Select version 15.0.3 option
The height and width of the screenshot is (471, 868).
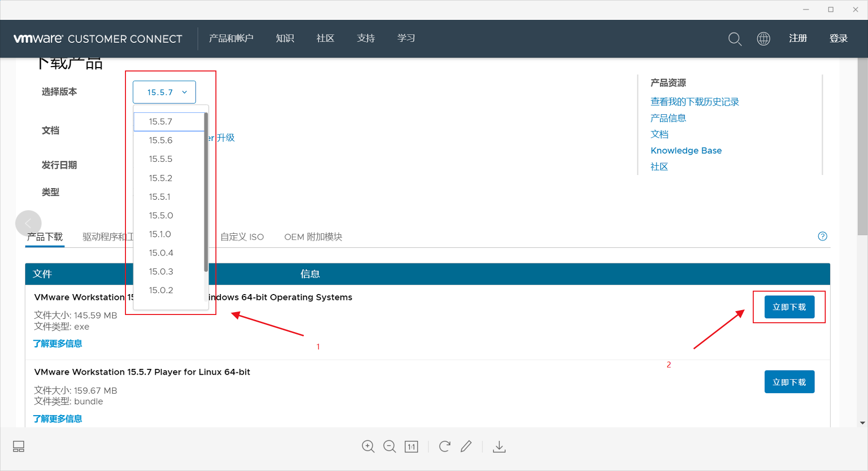point(169,272)
